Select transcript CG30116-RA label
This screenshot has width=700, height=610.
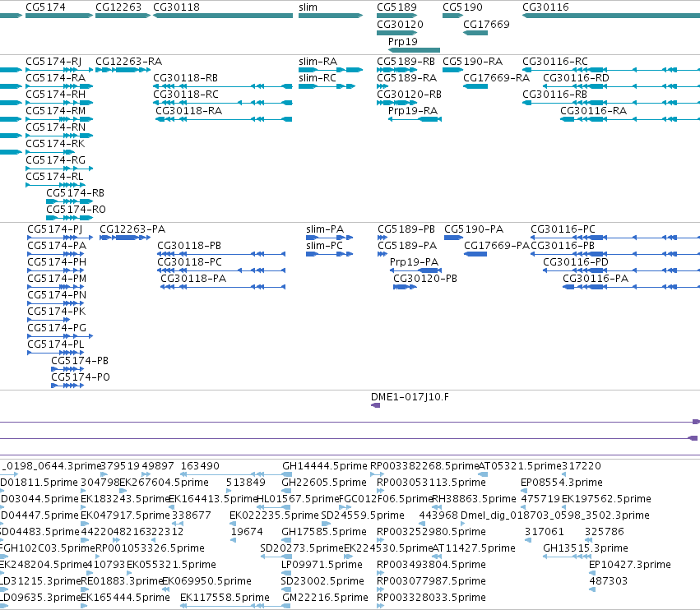coord(593,111)
